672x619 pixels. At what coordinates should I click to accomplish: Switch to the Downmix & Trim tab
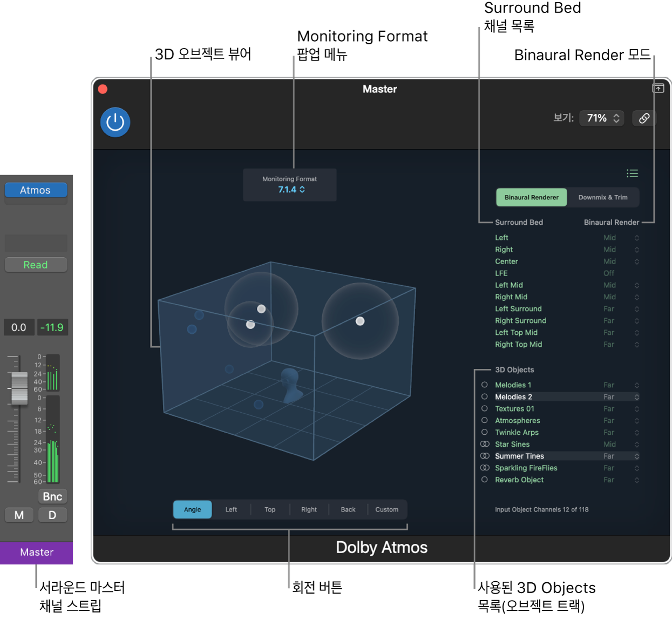603,198
